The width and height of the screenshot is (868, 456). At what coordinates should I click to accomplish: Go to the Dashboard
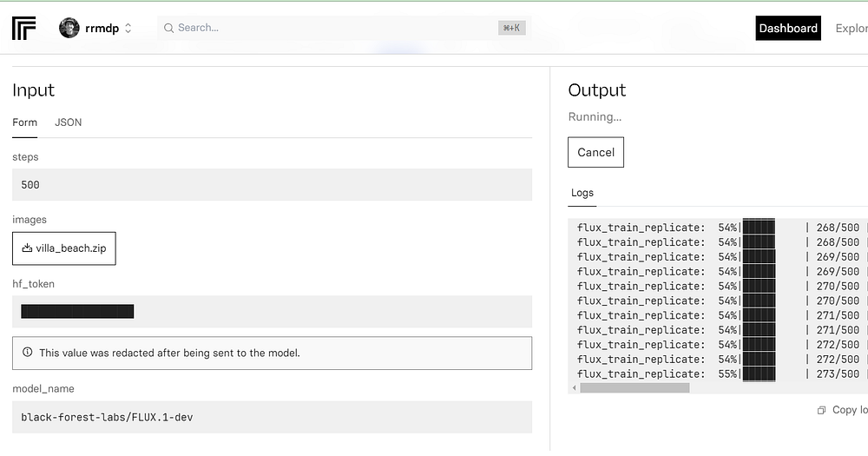click(787, 28)
